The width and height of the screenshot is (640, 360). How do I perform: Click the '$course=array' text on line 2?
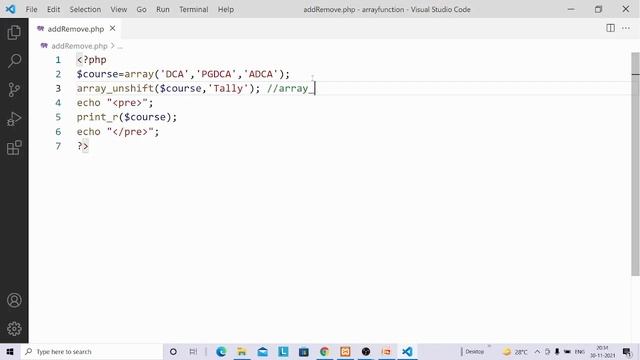(x=115, y=74)
